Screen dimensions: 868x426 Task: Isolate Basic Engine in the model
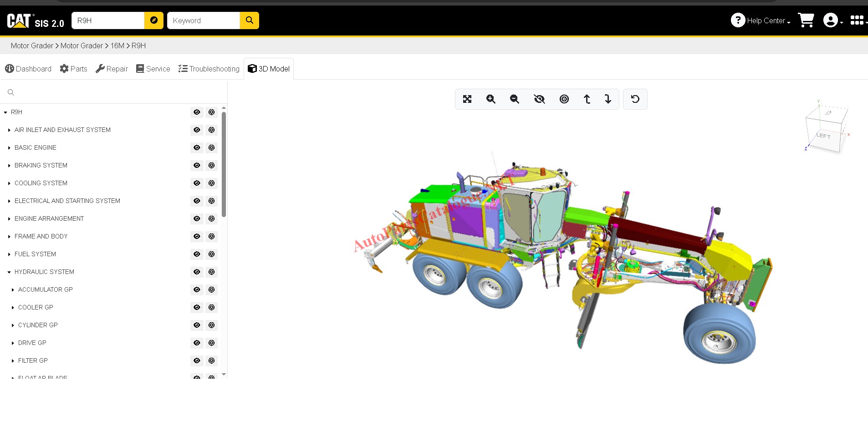212,147
